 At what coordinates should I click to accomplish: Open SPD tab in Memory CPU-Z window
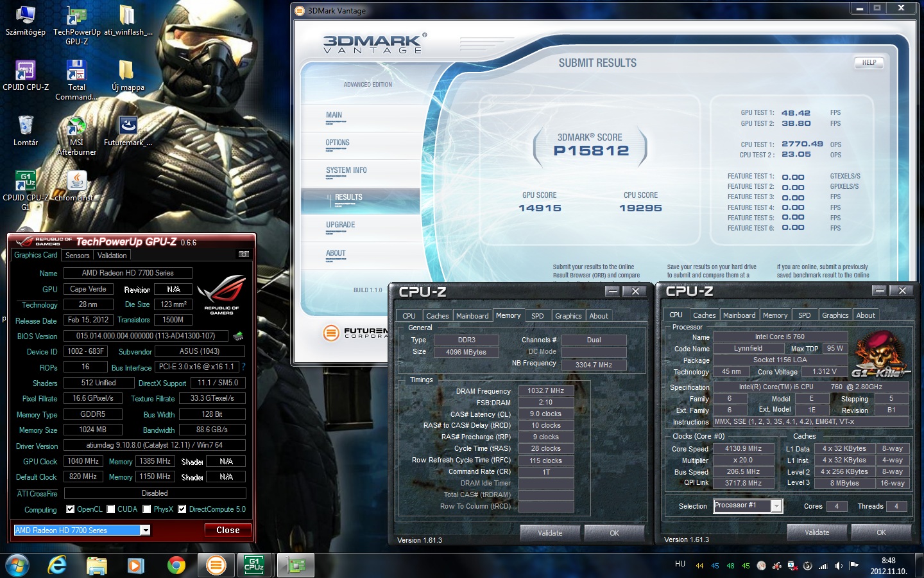click(538, 316)
